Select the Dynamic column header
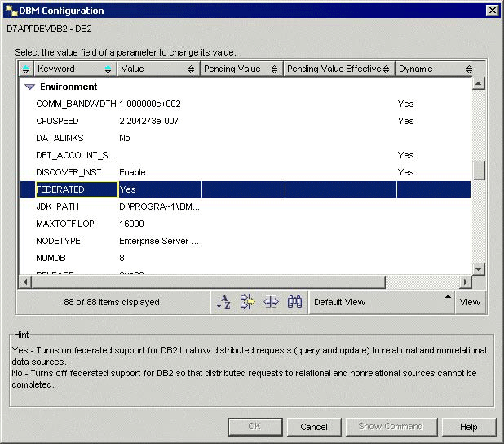The image size is (504, 444). tap(435, 69)
